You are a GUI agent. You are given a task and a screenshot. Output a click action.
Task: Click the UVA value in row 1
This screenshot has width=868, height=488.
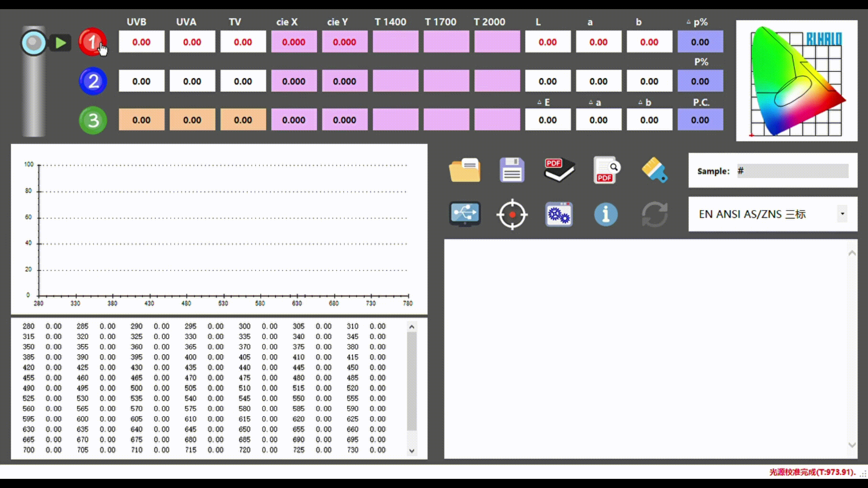(192, 42)
